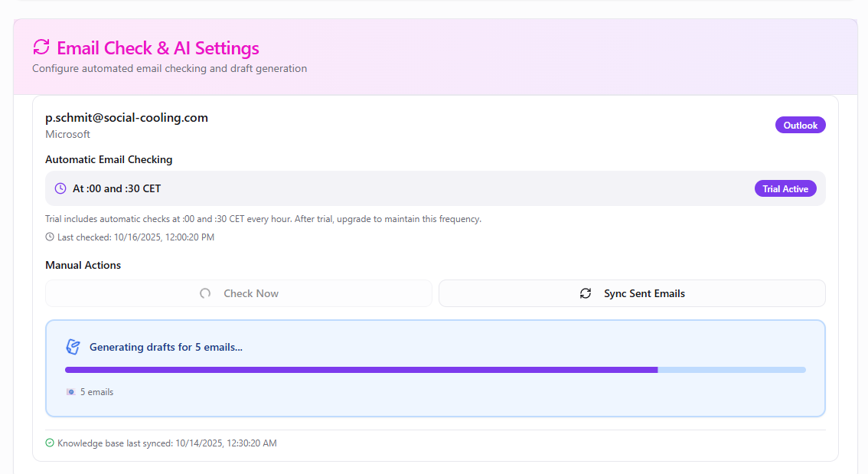868x474 pixels.
Task: Click the refresh icon beside Email Check title
Action: click(41, 47)
